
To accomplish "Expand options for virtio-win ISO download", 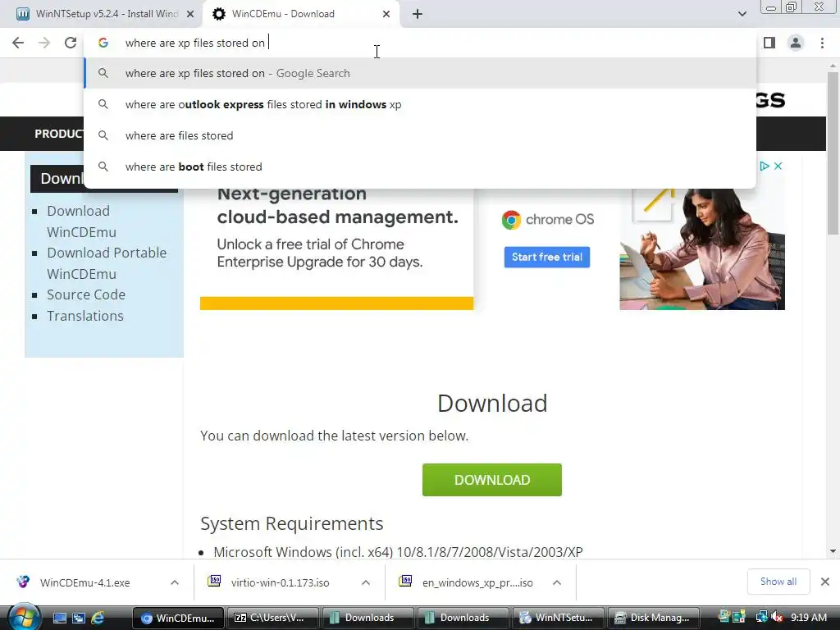I will tap(366, 583).
